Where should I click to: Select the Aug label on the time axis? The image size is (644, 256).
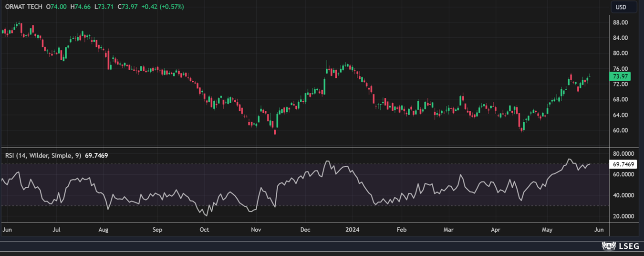click(x=103, y=230)
